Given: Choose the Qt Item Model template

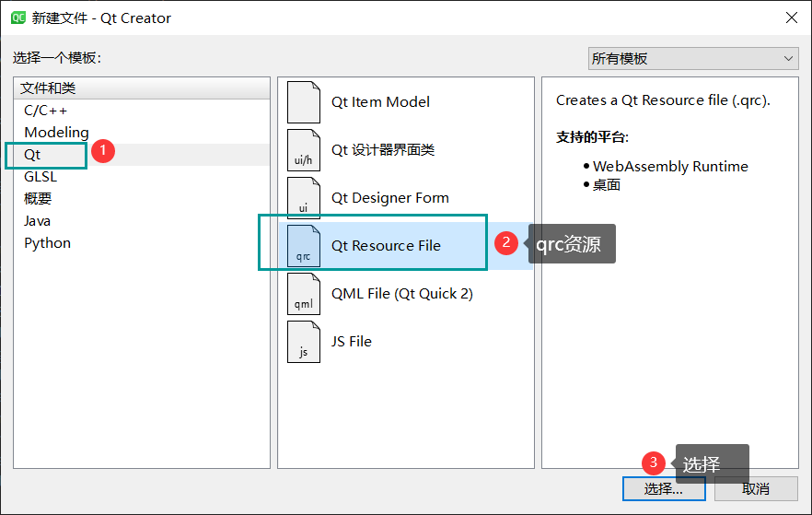Looking at the screenshot, I should [x=405, y=102].
